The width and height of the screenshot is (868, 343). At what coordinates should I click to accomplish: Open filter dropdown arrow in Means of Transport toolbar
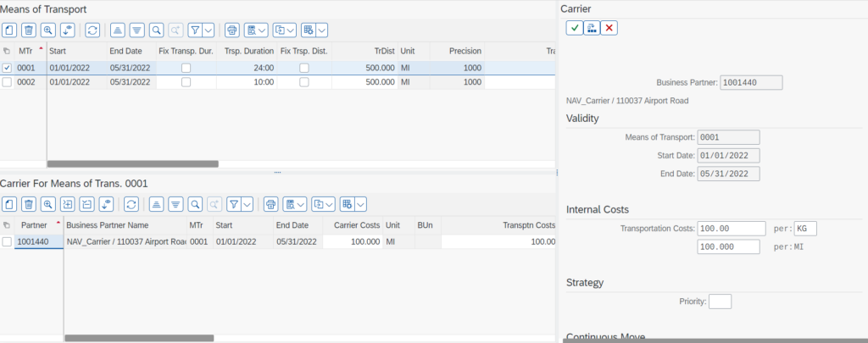pos(209,30)
